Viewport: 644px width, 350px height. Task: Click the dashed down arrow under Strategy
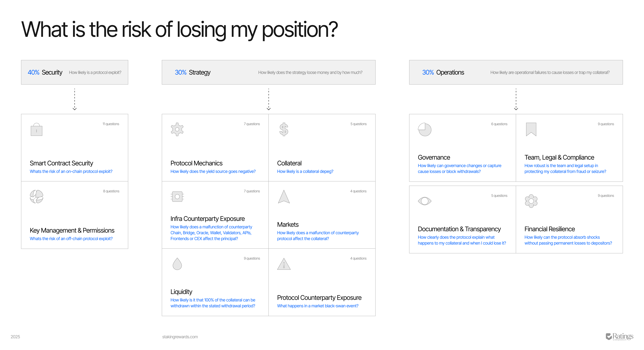coord(269,99)
